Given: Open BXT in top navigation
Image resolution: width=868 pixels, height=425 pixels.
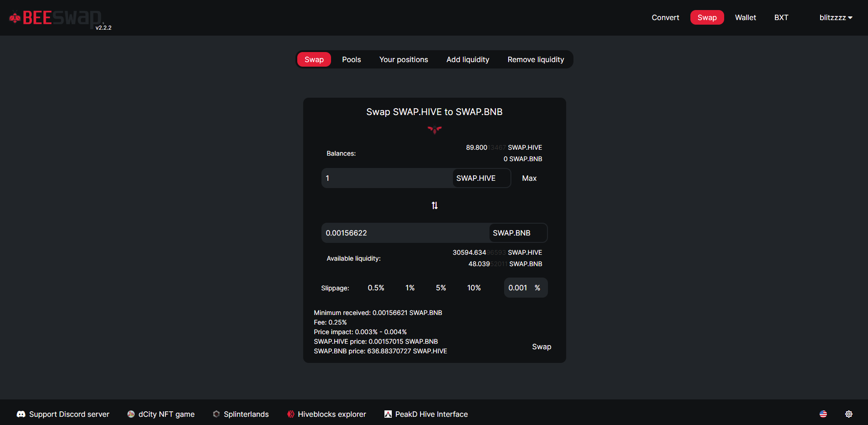Looking at the screenshot, I should tap(781, 17).
